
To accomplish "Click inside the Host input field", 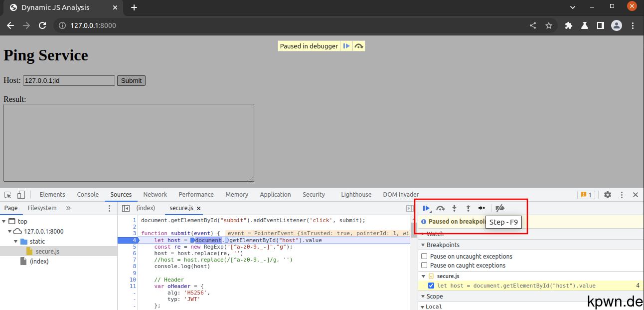I will point(68,80).
